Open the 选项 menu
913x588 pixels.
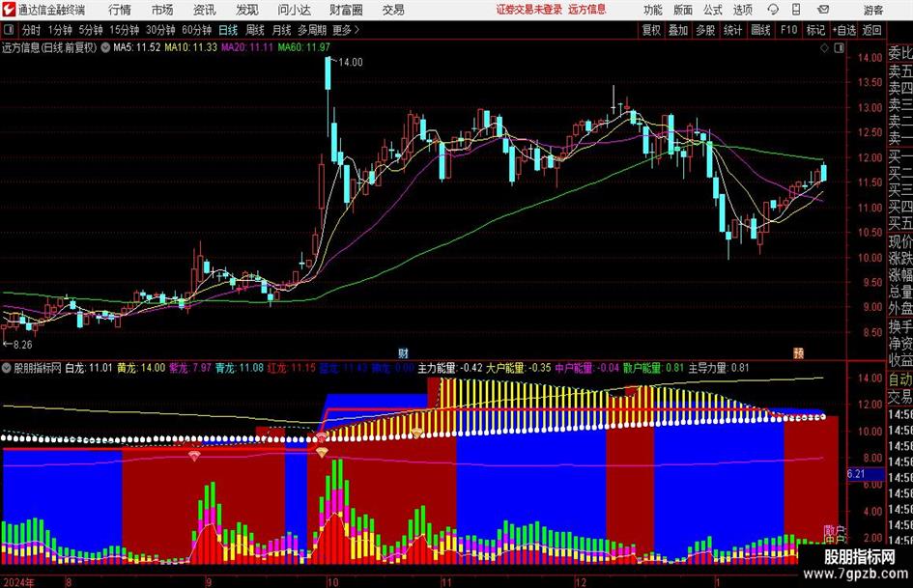tap(743, 10)
